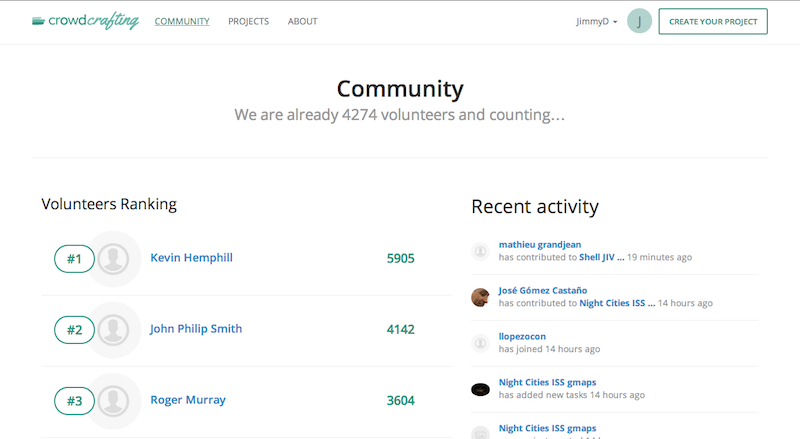Click the 'has joined 14 hours ago' text
The image size is (800, 439).
coord(549,349)
